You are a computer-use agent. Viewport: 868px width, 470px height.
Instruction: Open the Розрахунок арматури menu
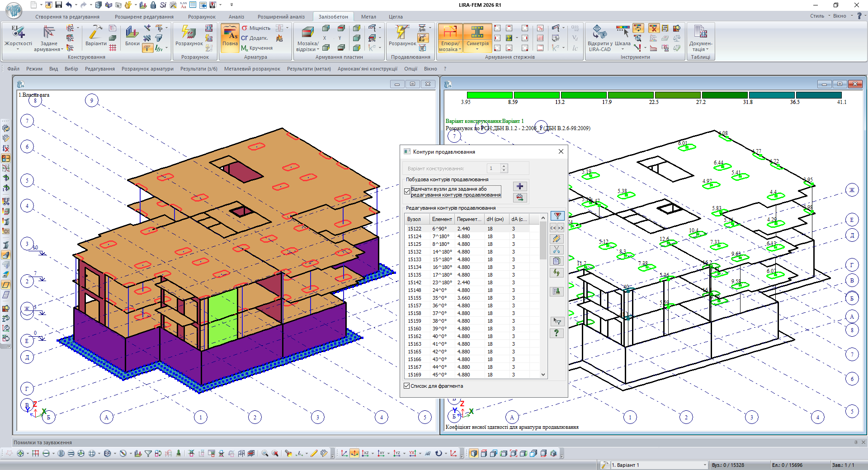click(x=147, y=69)
